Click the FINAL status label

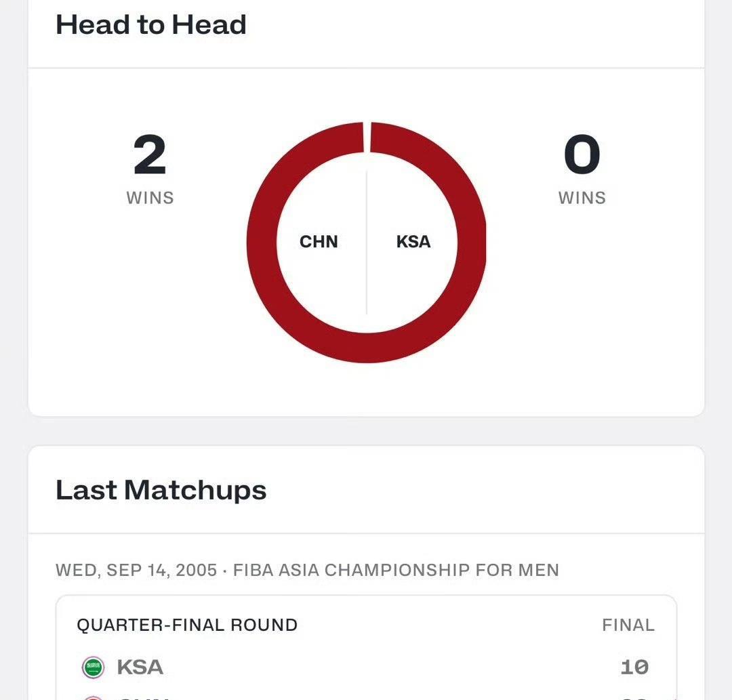pos(628,625)
